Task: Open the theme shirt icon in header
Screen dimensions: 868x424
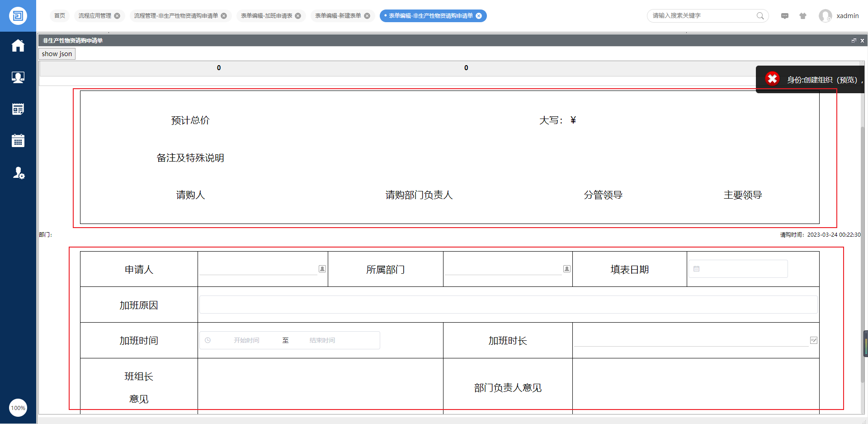Action: point(803,16)
